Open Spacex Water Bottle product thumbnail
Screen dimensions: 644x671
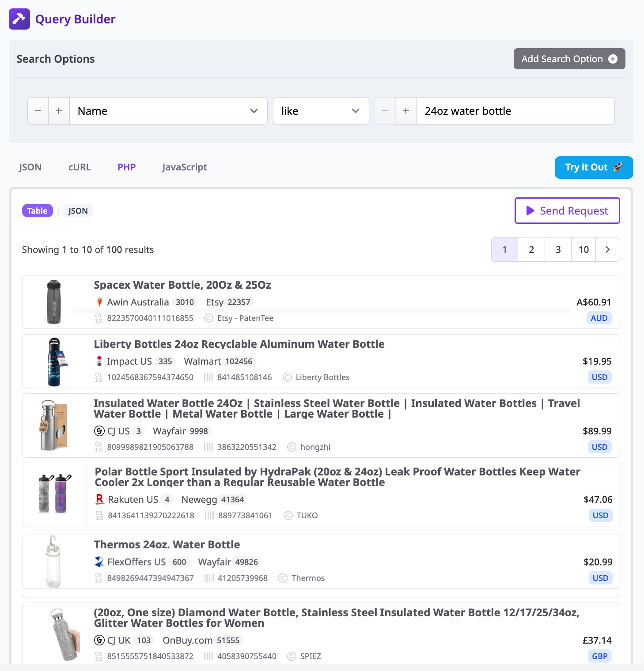[x=54, y=302]
